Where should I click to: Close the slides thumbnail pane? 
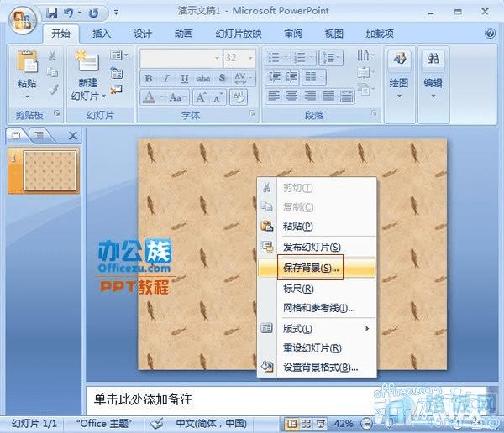click(x=73, y=136)
